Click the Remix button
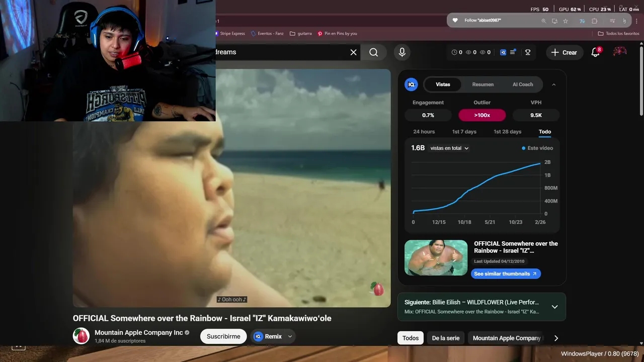Screen dimensions: 644x362 click(268, 336)
